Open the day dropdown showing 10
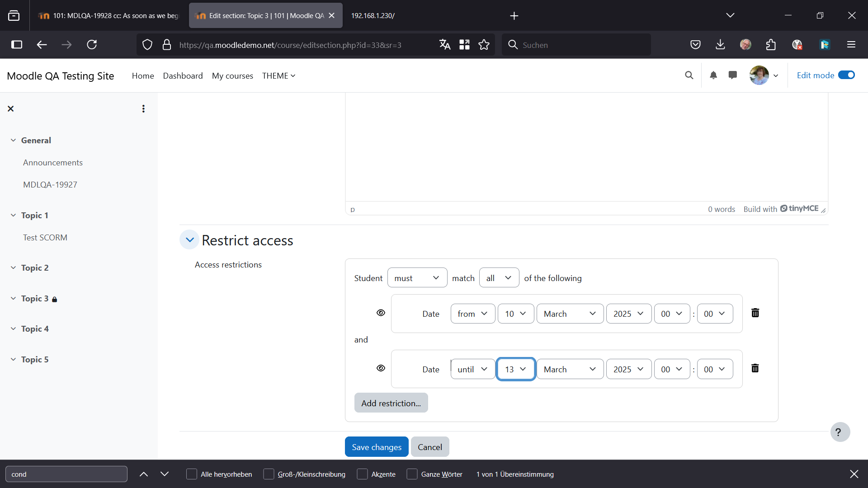This screenshot has height=488, width=868. 516,314
